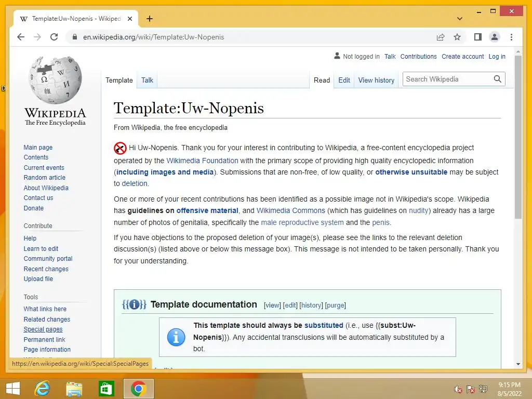Image resolution: width=532 pixels, height=399 pixels.
Task: Open Recent changes link
Action: pos(46,269)
